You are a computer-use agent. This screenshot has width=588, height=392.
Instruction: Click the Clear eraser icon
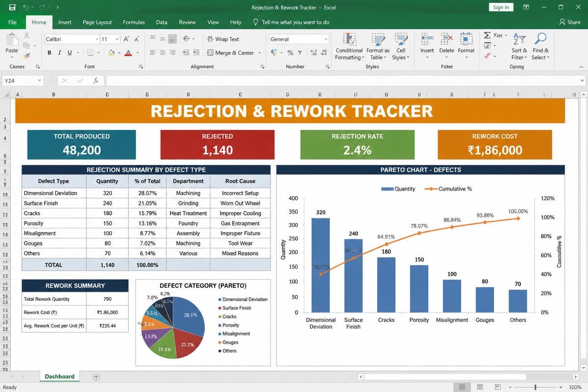tap(487, 56)
